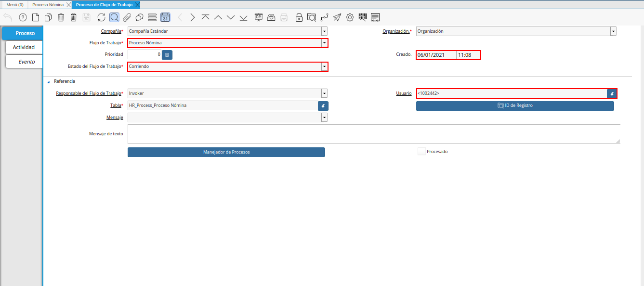Click the ID de Registro button

coord(514,105)
